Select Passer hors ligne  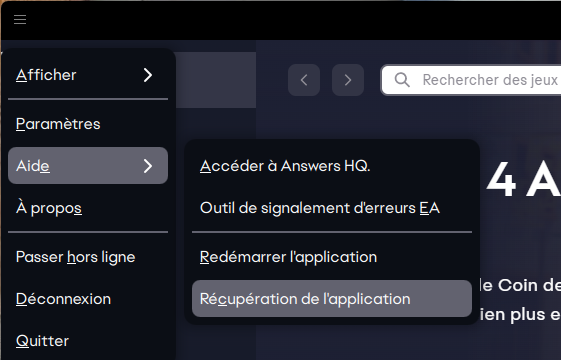tap(88, 257)
